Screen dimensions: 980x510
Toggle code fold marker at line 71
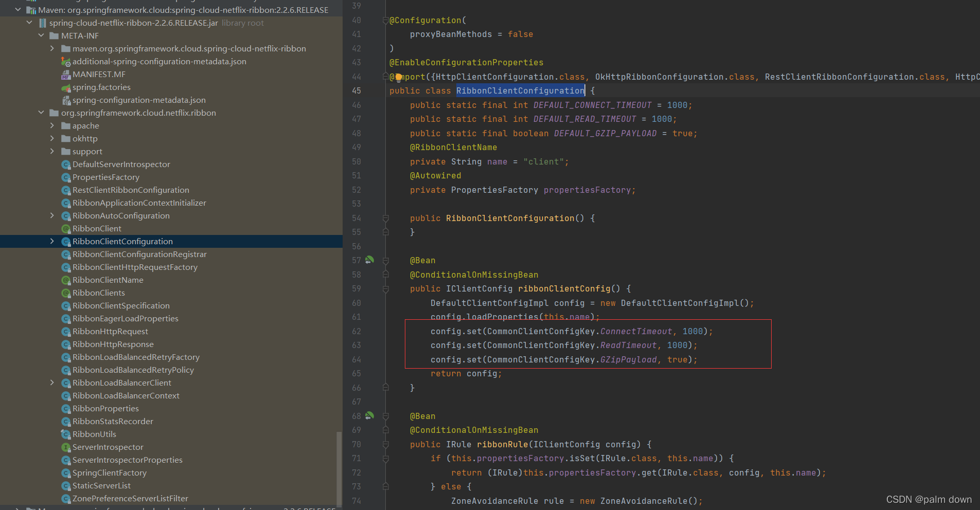pyautogui.click(x=385, y=459)
